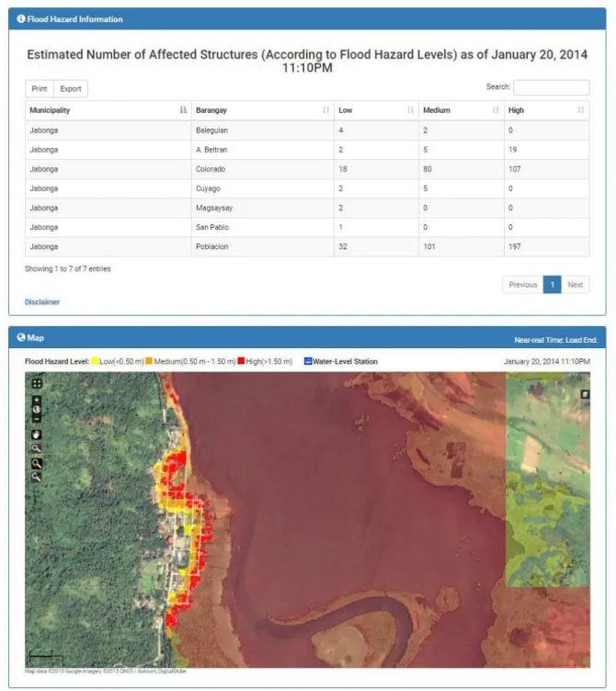The width and height of the screenshot is (616, 691).
Task: Click the orange Medium hazard legend swatch
Action: [149, 361]
